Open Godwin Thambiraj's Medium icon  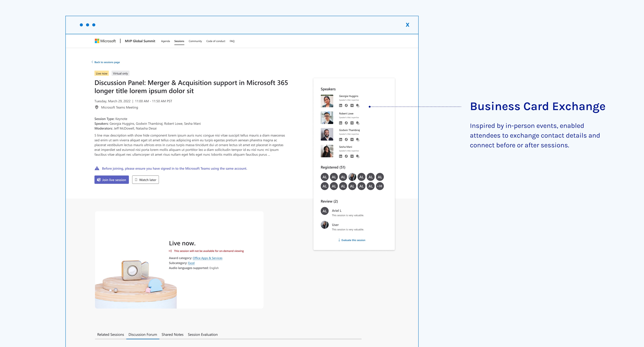pos(352,140)
